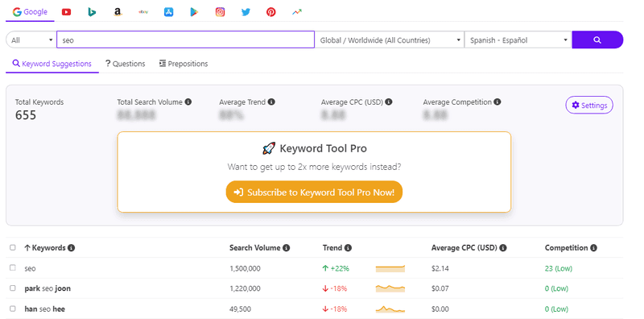644x319 pixels.
Task: Switch to the Prepositions tab
Action: pos(184,64)
